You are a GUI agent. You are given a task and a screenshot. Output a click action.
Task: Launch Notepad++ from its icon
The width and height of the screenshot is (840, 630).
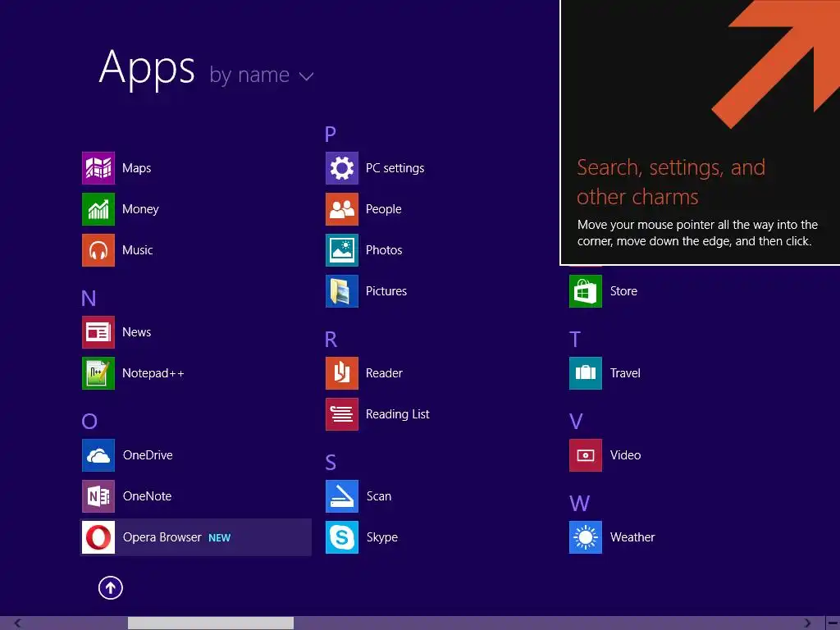98,373
